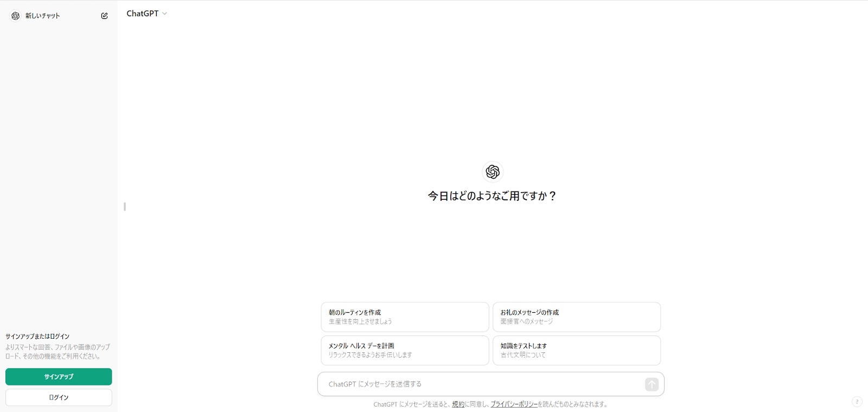Click the send message arrow button
Viewport: 868px width, 412px height.
pyautogui.click(x=652, y=384)
